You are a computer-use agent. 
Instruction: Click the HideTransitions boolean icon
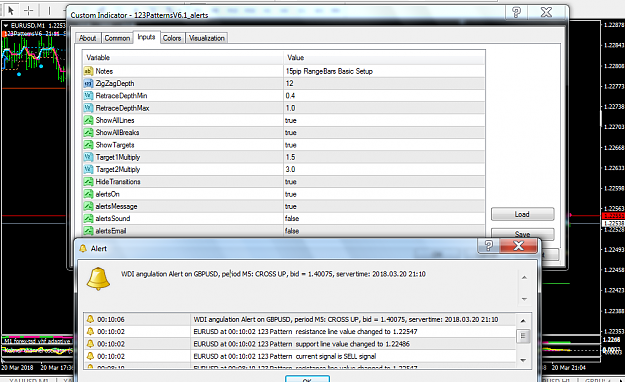coord(88,182)
